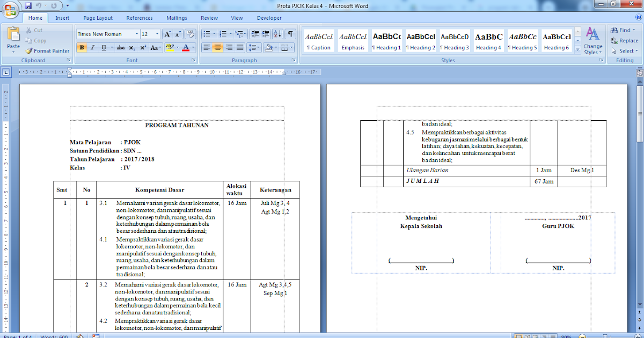Switch to the Review tab
644x338 pixels.
[209, 18]
